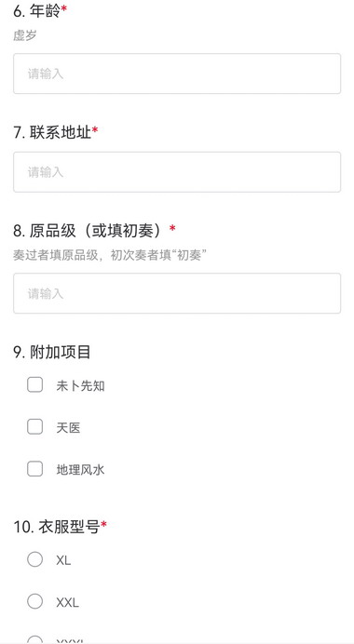
Task: Click the 原品级 text input field
Action: (177, 293)
